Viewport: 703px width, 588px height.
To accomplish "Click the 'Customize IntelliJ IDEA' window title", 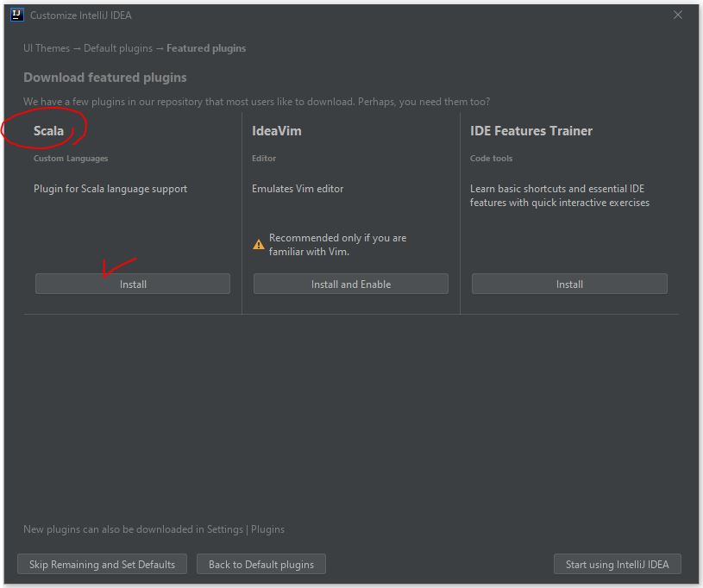I will click(81, 16).
